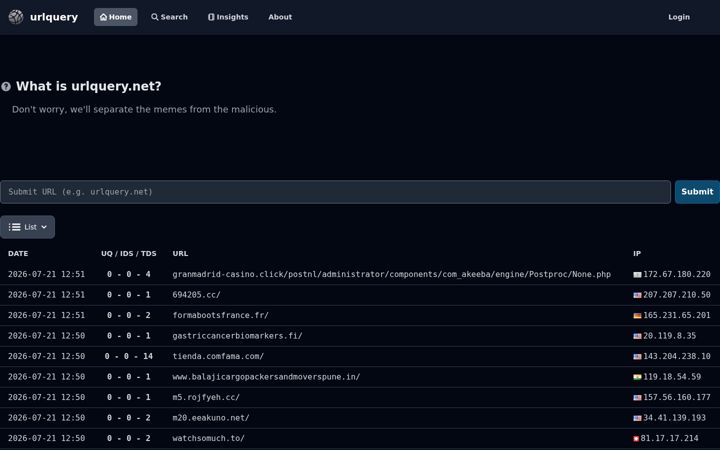
Task: Open the gastriccancerbiomarkers.fi/ report
Action: point(237,336)
